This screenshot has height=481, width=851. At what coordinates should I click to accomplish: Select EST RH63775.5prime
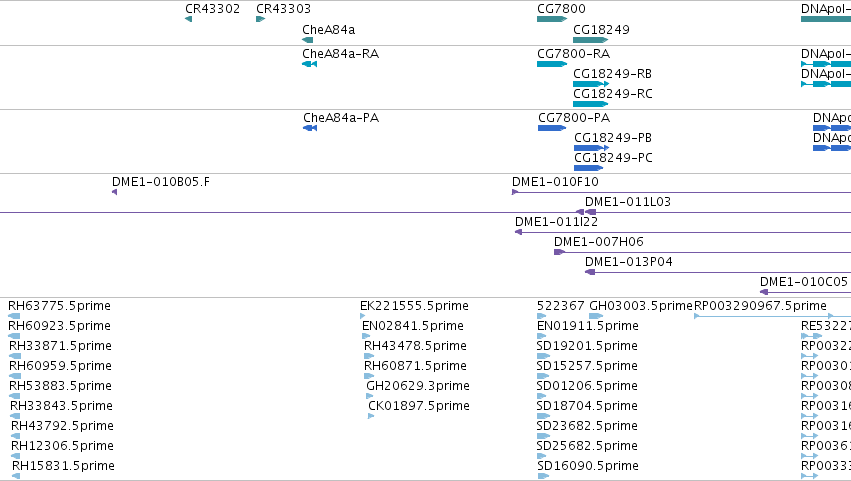click(59, 306)
